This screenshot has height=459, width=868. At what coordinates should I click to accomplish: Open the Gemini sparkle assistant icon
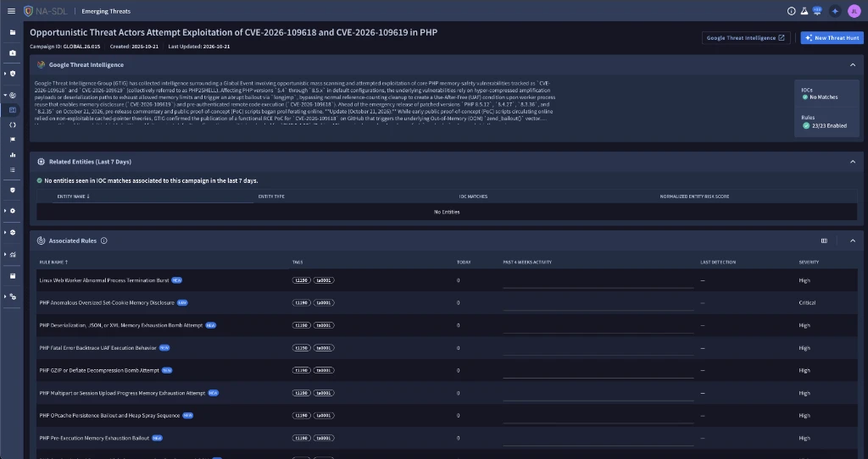pyautogui.click(x=835, y=11)
